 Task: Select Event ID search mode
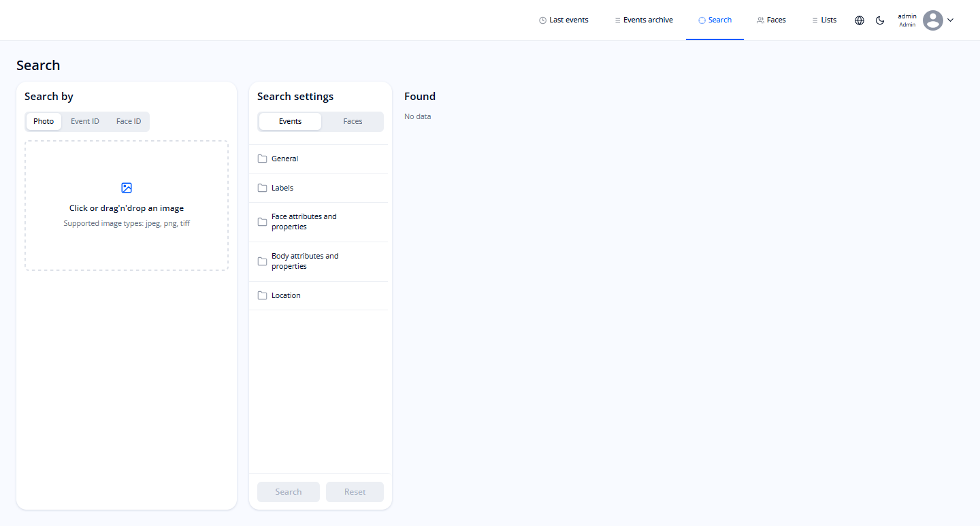pyautogui.click(x=84, y=121)
